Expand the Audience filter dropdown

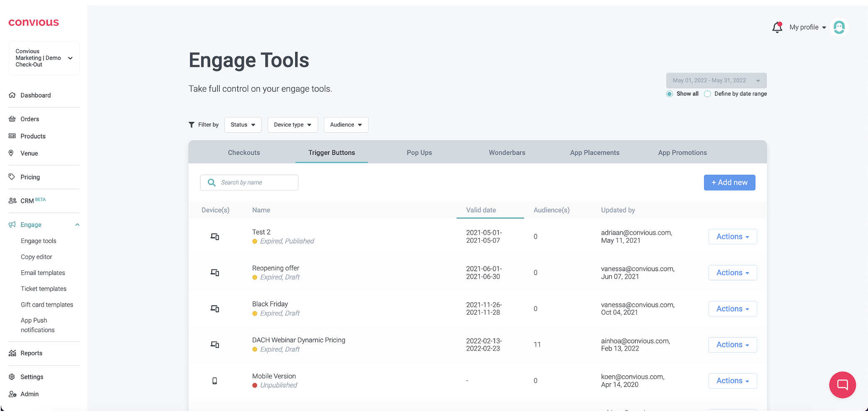(x=346, y=125)
